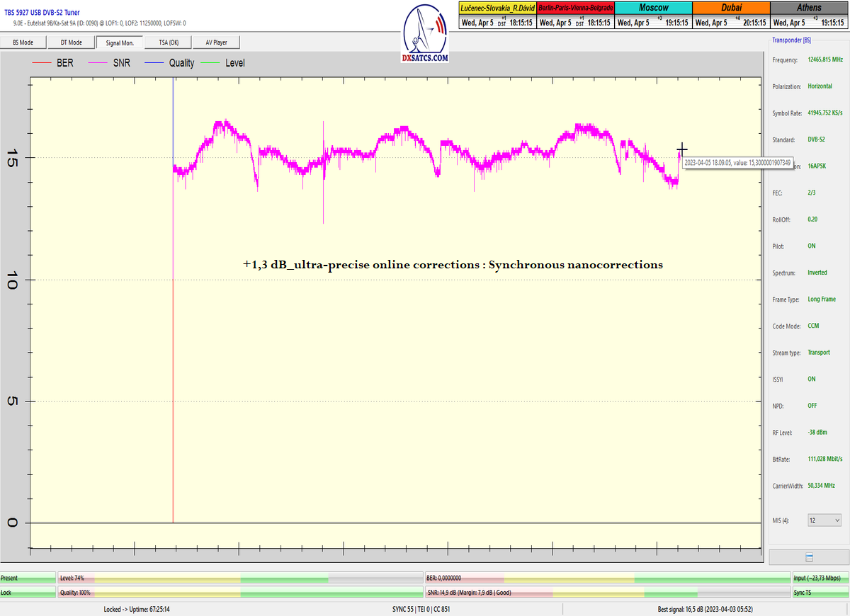850x616 pixels.
Task: Click the Level 74% signal bar
Action: click(x=239, y=578)
